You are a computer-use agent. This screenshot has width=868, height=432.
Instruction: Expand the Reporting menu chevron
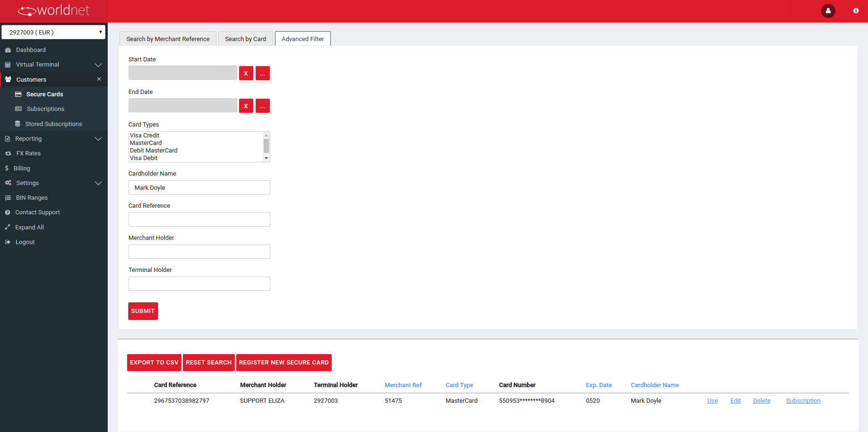coord(98,139)
